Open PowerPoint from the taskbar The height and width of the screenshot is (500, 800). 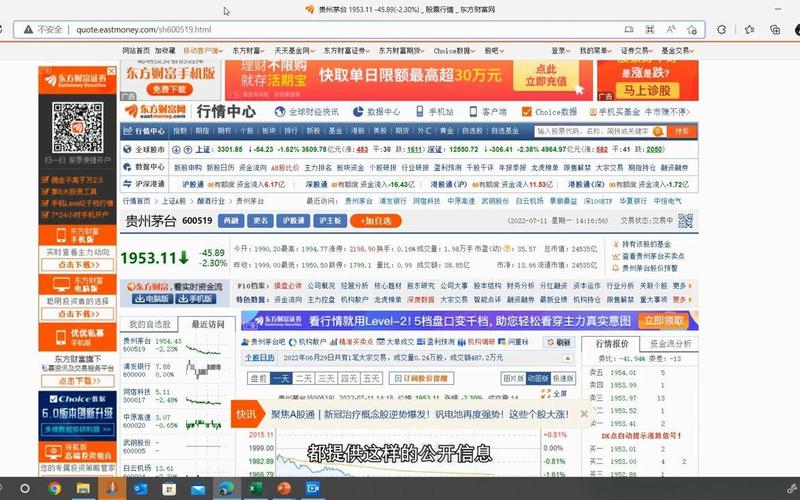coord(284,488)
